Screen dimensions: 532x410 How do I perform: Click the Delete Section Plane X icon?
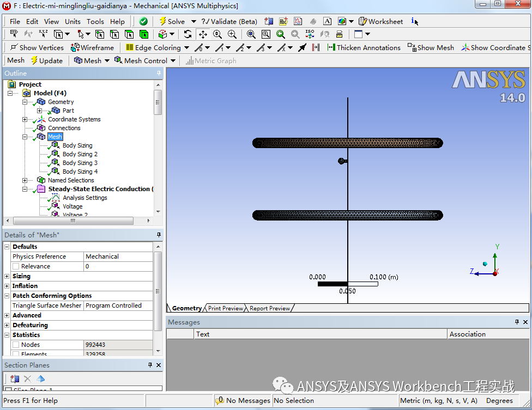click(27, 379)
